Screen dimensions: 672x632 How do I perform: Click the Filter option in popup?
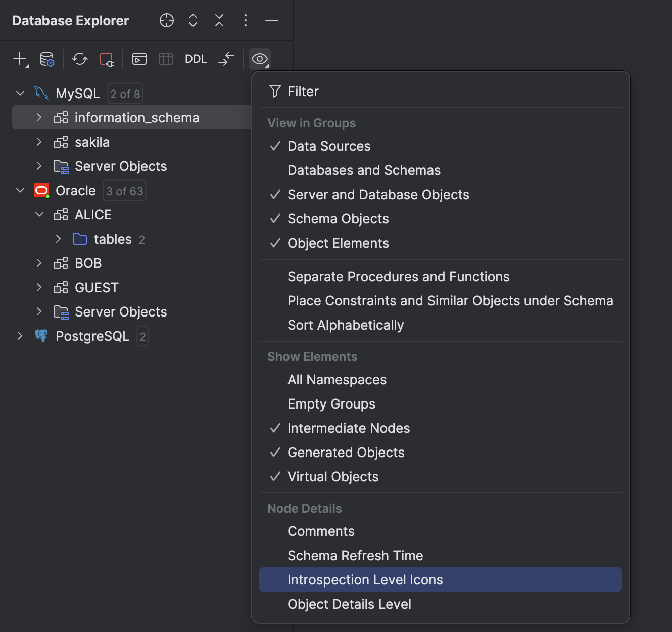tap(303, 92)
